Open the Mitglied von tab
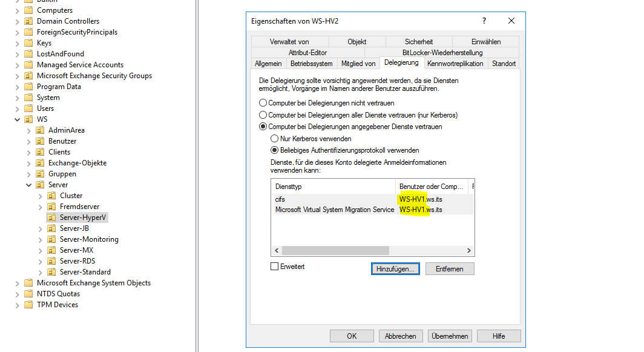Image resolution: width=644 pixels, height=352 pixels. pos(358,64)
